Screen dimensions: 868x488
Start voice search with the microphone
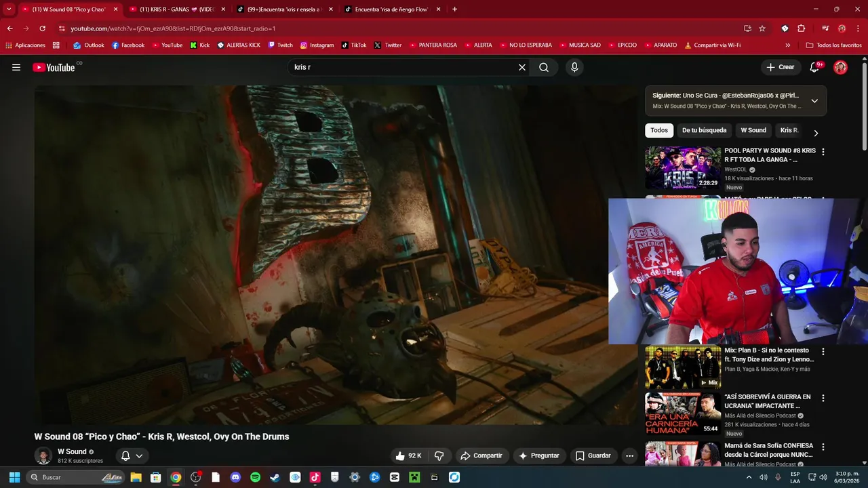pyautogui.click(x=574, y=67)
